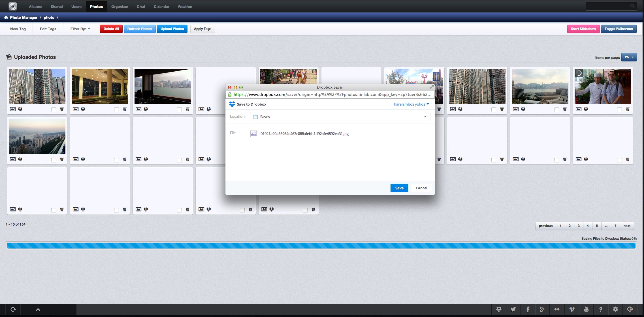Go to the Albums tab
Viewport: 644px width, 317px height.
point(35,7)
